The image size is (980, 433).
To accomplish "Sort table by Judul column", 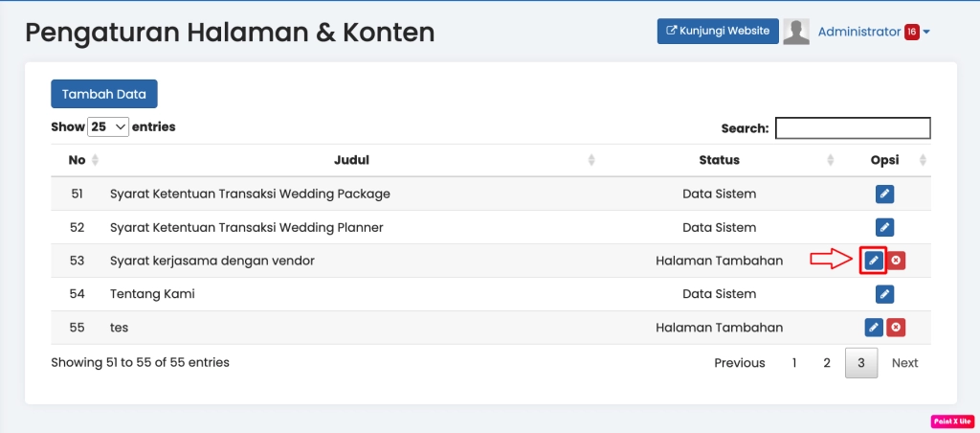I will pos(351,160).
